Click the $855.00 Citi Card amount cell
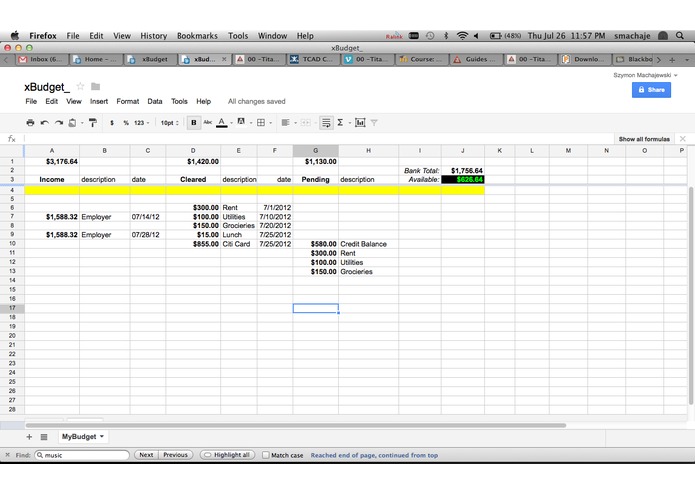Screen dimensions: 695x494 [193, 244]
